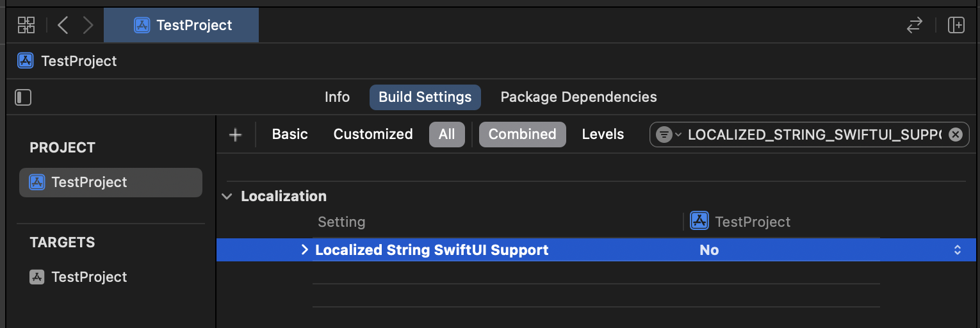Go forward with right chevron arrow
The height and width of the screenshot is (328, 980).
pos(88,26)
